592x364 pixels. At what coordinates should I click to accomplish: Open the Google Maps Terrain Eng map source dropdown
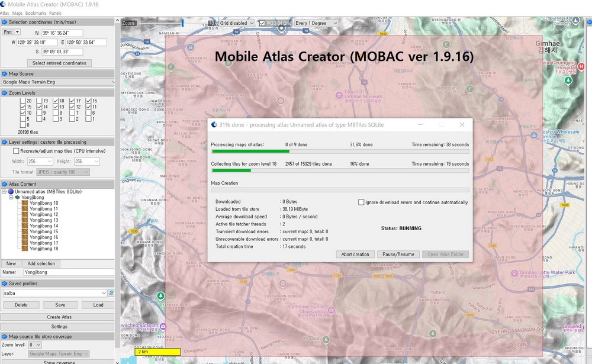coord(58,82)
